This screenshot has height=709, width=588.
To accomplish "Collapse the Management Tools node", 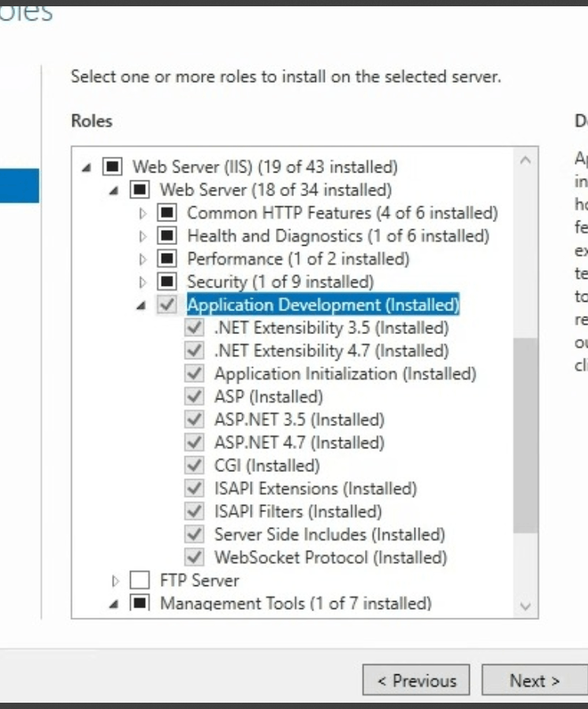I will (x=114, y=603).
